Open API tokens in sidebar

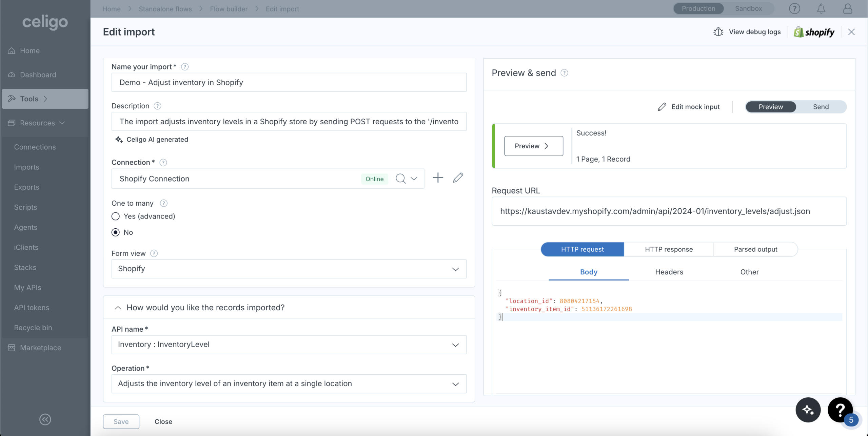pyautogui.click(x=32, y=308)
